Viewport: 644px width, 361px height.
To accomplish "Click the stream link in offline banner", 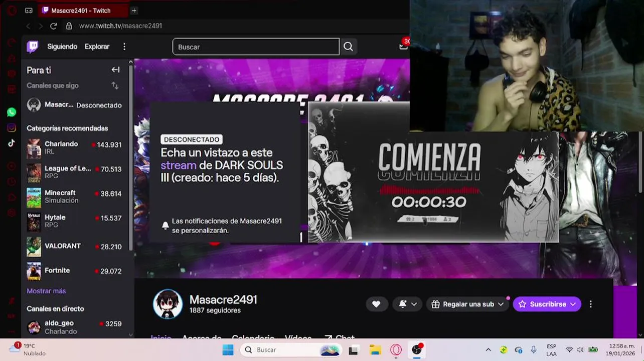I will (x=179, y=165).
